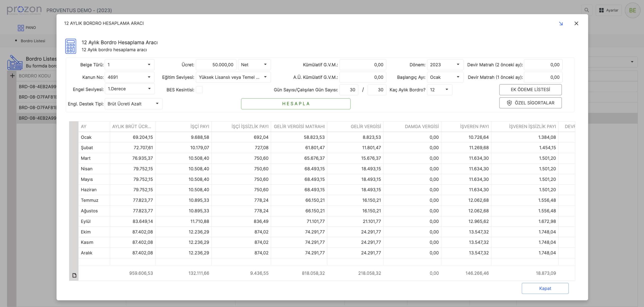Toggle the BES Kesintisi checkbox
Viewport: 644px width, 307px height.
point(199,90)
